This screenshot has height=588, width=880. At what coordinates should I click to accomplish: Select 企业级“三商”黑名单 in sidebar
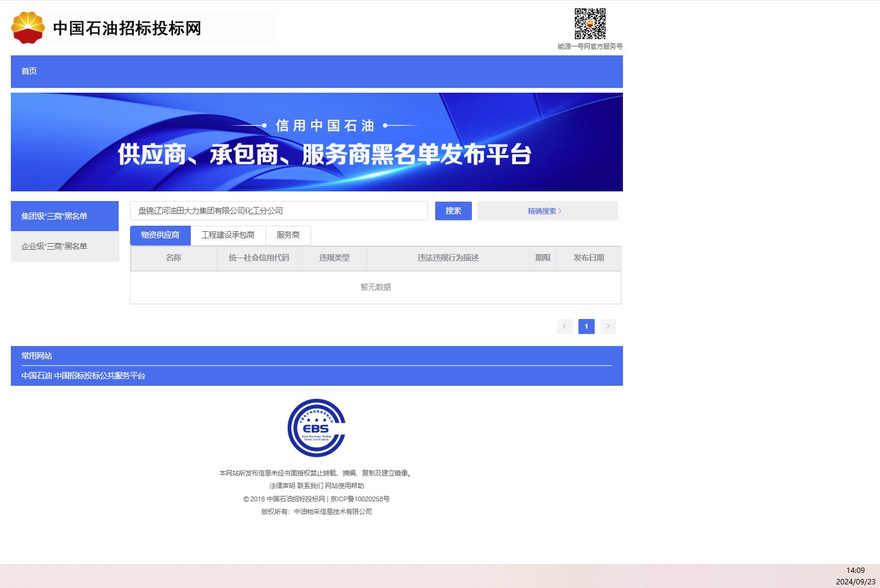65,246
